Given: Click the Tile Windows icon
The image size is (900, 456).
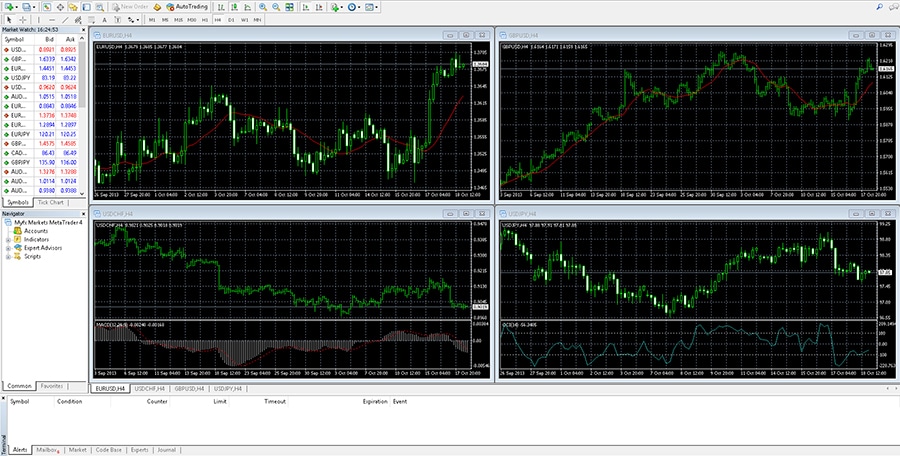Looking at the screenshot, I should [290, 7].
